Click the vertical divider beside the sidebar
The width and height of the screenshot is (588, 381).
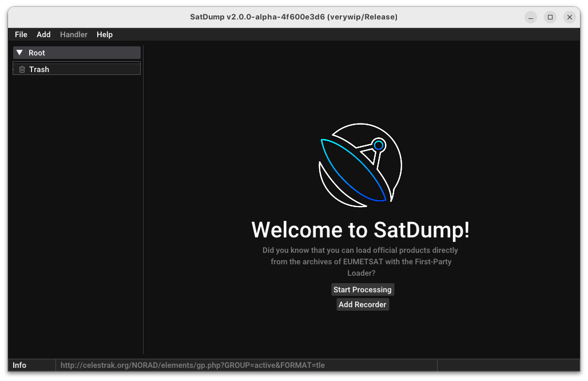click(x=143, y=200)
